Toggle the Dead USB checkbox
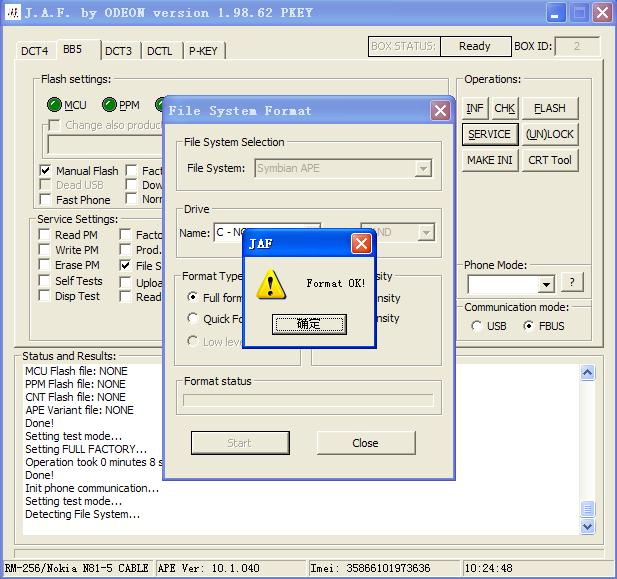 click(45, 185)
